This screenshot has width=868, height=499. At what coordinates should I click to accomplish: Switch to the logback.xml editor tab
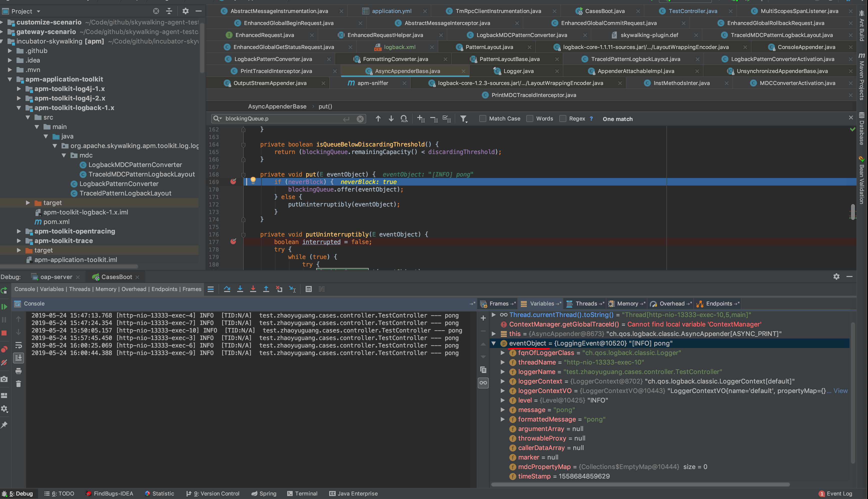pos(399,47)
